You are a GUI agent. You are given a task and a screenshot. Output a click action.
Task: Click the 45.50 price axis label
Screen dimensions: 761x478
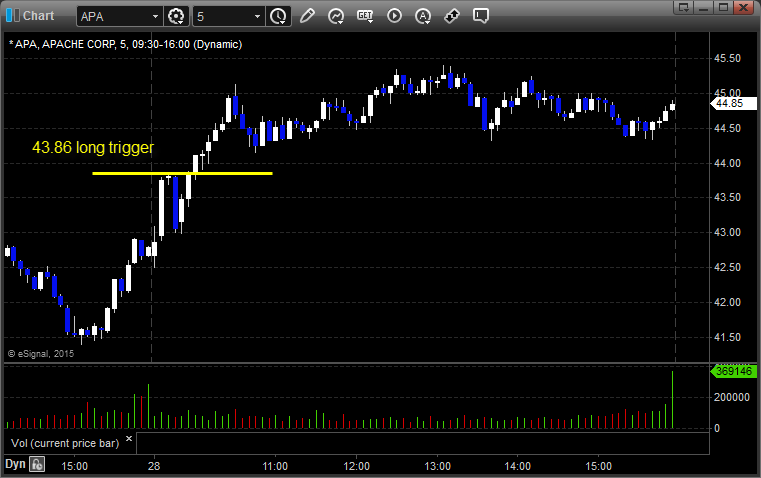coord(728,58)
